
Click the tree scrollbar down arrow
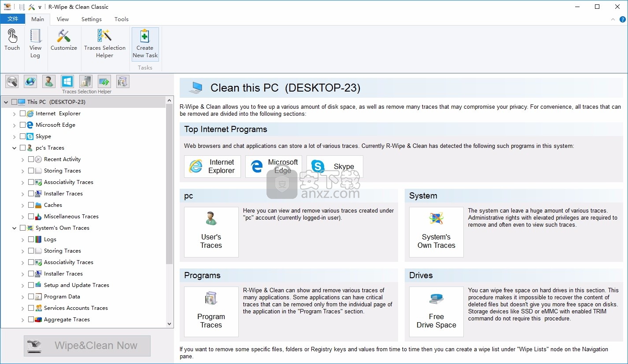tap(170, 324)
